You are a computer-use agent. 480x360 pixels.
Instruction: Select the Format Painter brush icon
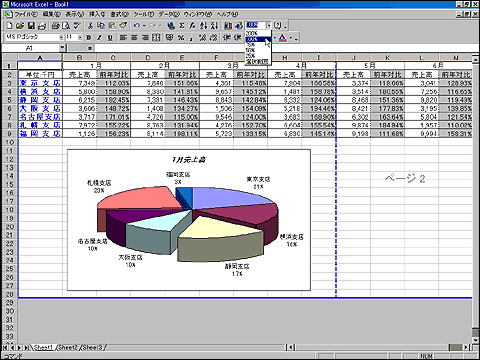pos(123,26)
